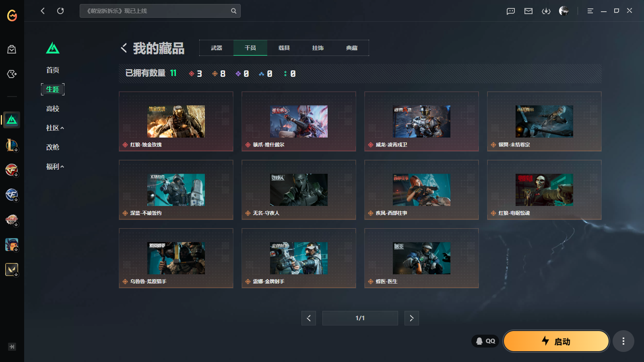The width and height of the screenshot is (644, 362).
Task: Go to the next collection page
Action: click(x=412, y=318)
